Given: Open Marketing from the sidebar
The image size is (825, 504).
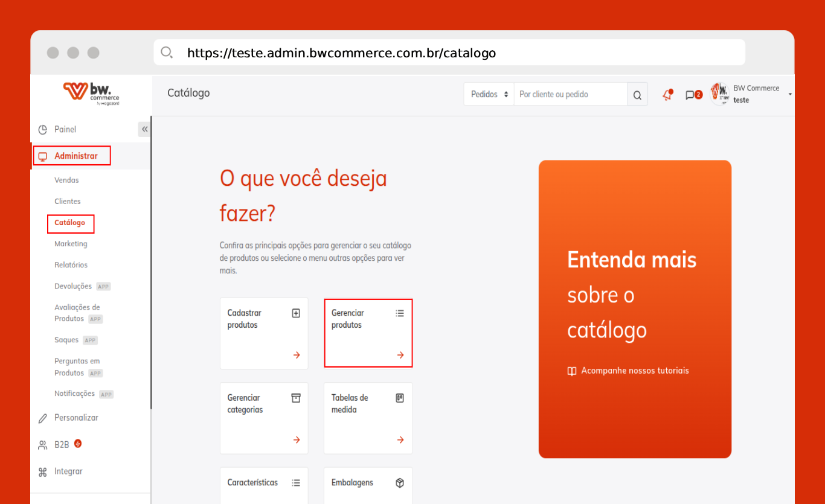Looking at the screenshot, I should [x=71, y=244].
